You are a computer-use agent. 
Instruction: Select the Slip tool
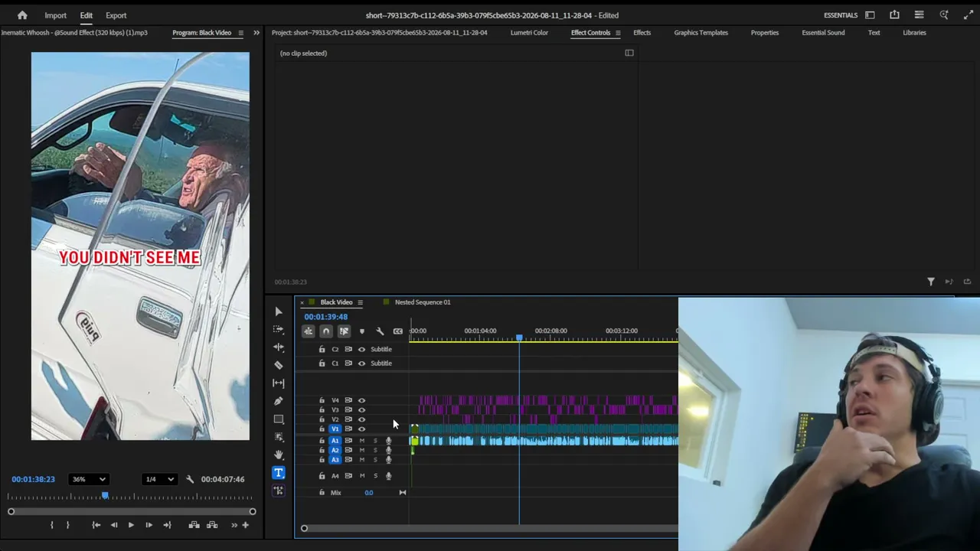[279, 383]
